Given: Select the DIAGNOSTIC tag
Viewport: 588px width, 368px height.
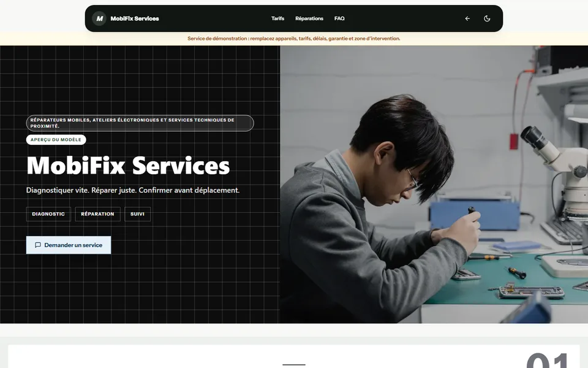Looking at the screenshot, I should (x=48, y=214).
